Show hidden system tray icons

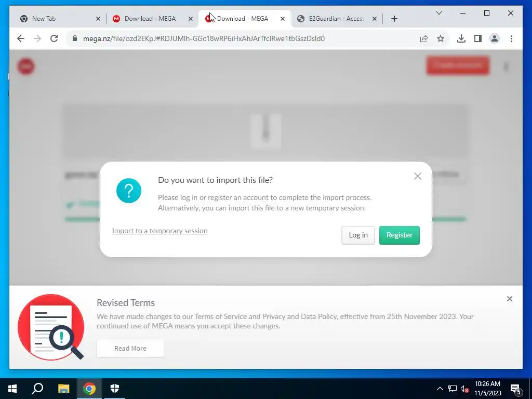tap(440, 389)
